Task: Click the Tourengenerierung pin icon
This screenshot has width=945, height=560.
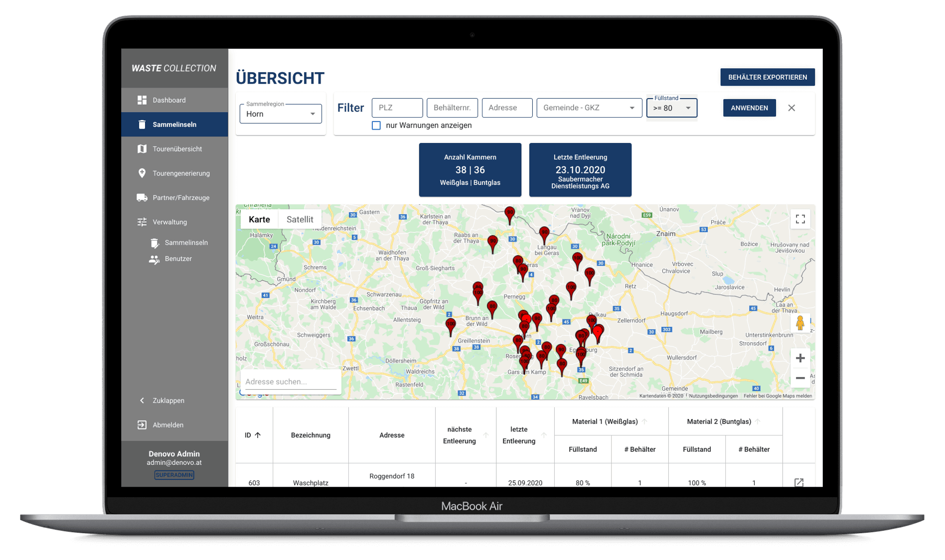Action: tap(142, 173)
